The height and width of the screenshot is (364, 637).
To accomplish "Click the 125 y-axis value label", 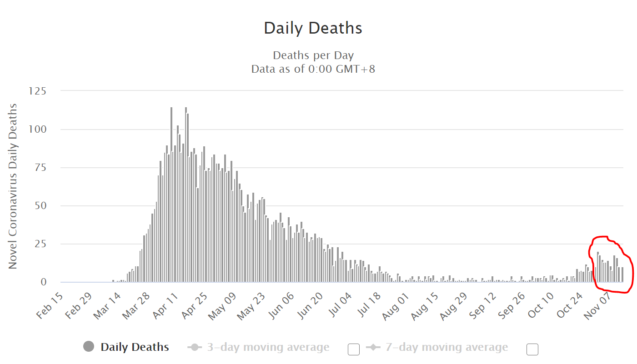I will 38,91.
